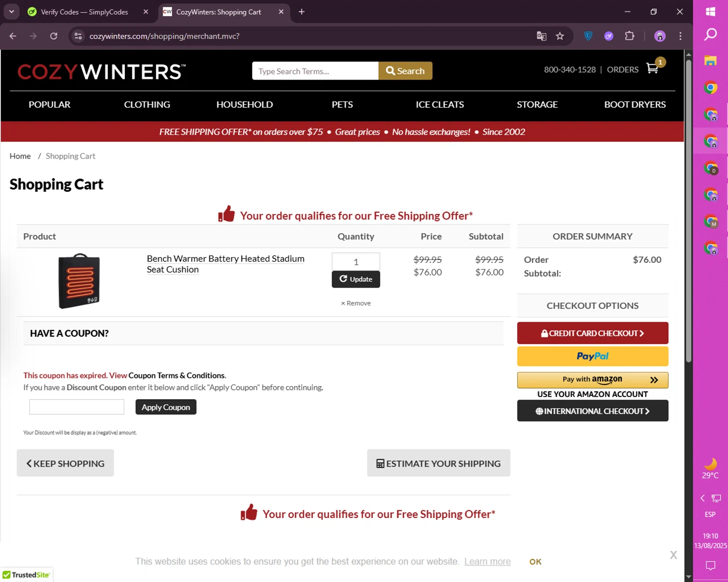The image size is (728, 582).
Task: Click the Bitwarden shield extension icon
Action: pyautogui.click(x=588, y=36)
